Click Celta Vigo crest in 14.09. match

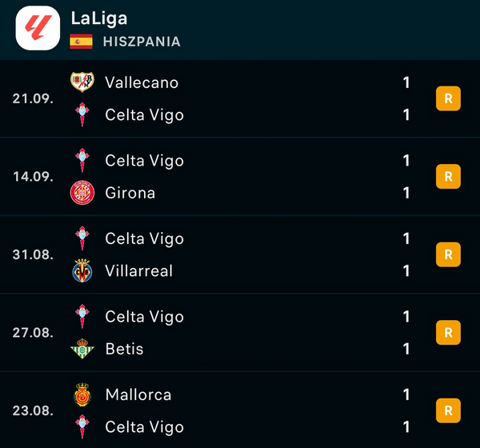[82, 160]
